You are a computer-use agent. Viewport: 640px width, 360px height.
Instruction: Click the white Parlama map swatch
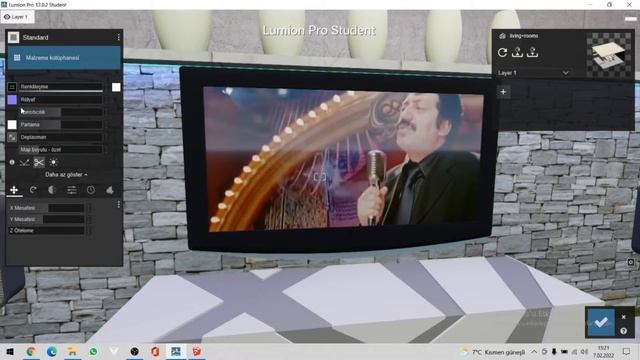[12, 124]
